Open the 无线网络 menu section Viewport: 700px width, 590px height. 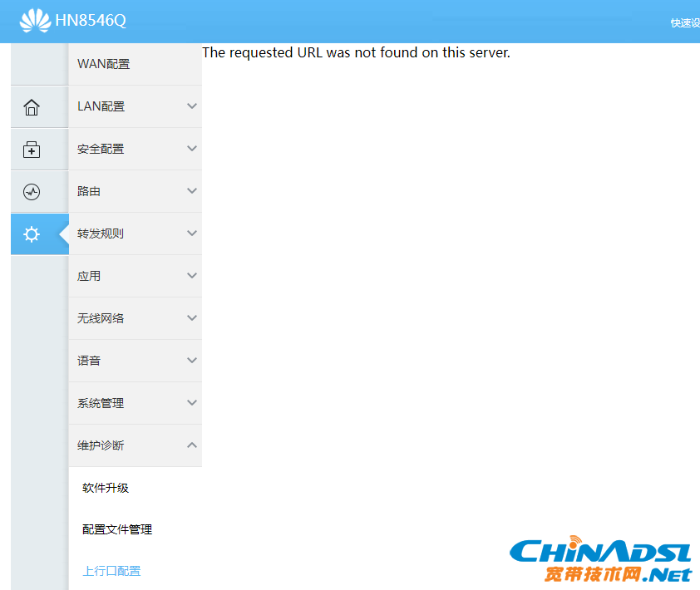coord(136,318)
